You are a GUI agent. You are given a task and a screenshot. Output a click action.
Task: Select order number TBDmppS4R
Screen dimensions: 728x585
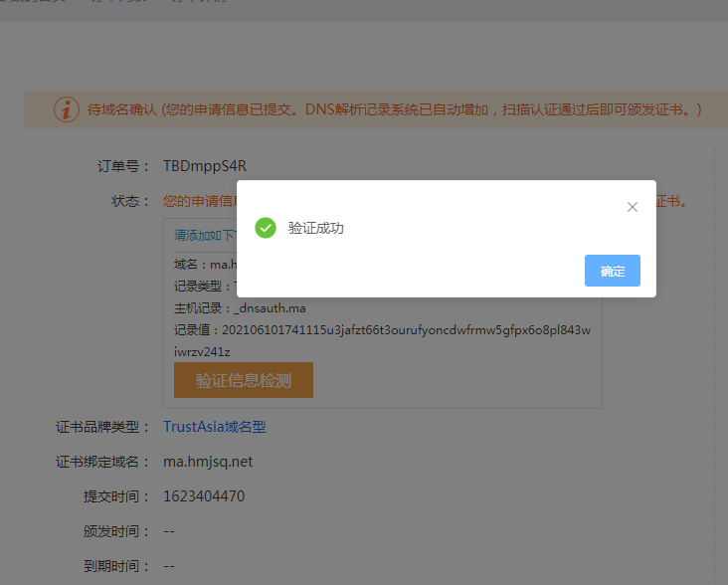pyautogui.click(x=205, y=166)
